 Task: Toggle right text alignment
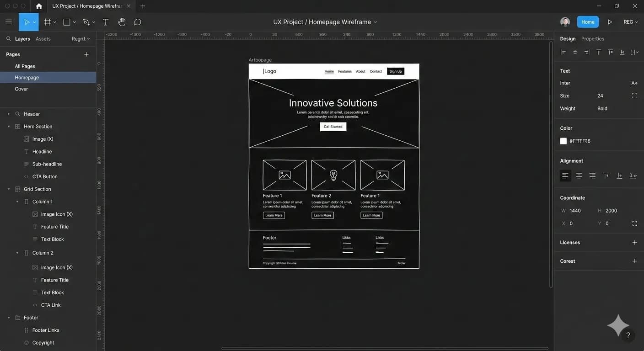tap(592, 175)
